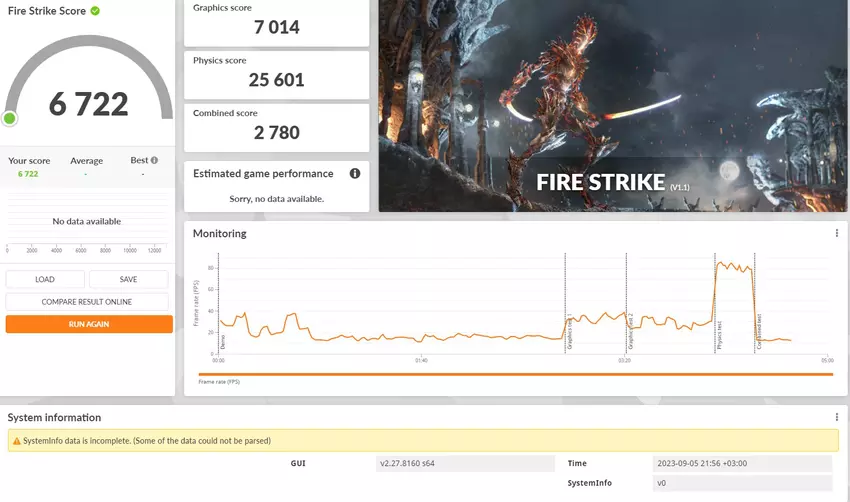The width and height of the screenshot is (850, 502).
Task: Click the green dot on the score gauge
Action: pos(10,119)
